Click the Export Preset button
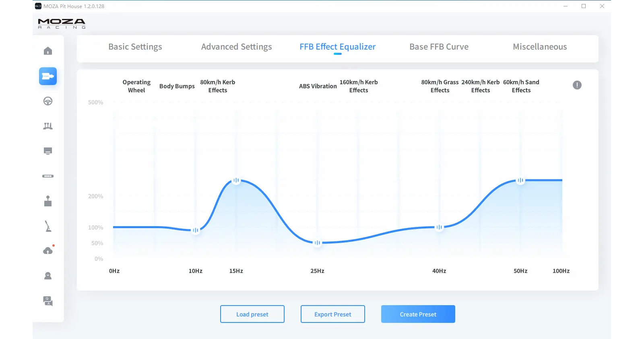Screen dimensions: 644x339 click(333, 314)
